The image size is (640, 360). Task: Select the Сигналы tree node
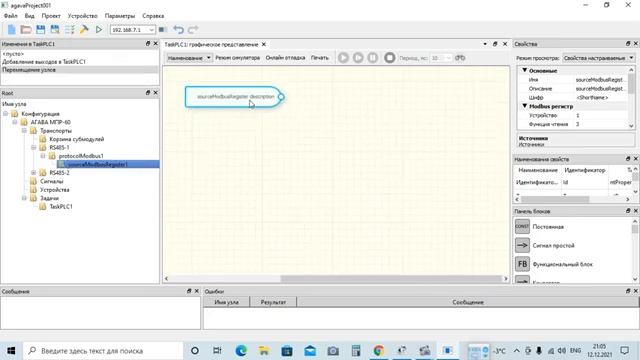click(51, 181)
